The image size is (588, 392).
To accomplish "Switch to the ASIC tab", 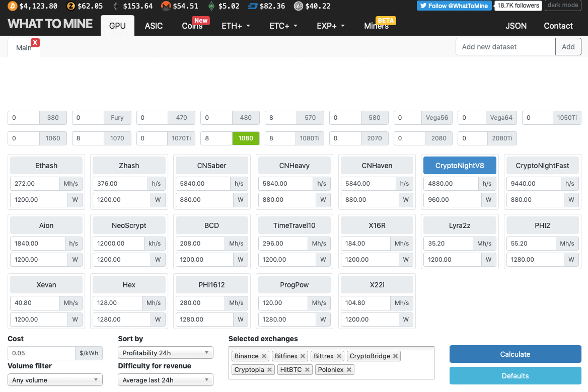I will [x=154, y=26].
